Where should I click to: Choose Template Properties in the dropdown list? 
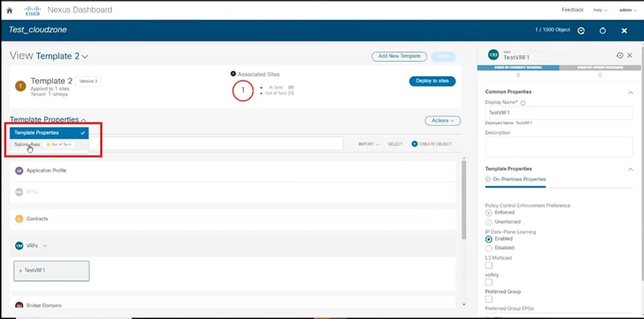click(49, 133)
